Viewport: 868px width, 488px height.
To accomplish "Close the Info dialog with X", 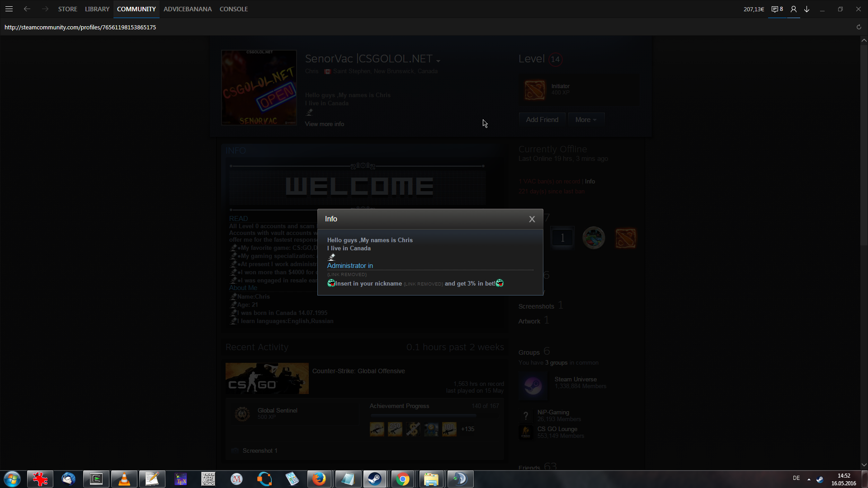I will pos(532,219).
